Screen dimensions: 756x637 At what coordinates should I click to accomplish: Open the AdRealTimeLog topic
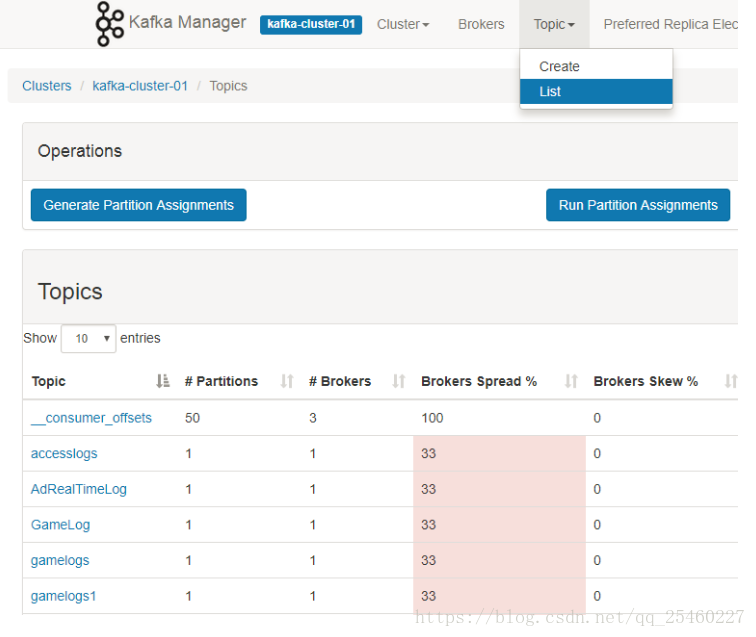(79, 489)
